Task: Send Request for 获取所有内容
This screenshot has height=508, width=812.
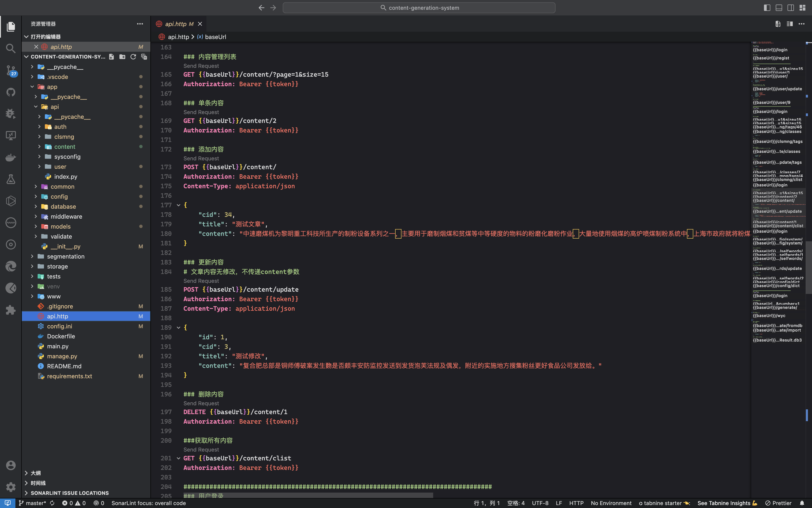Action: tap(201, 449)
